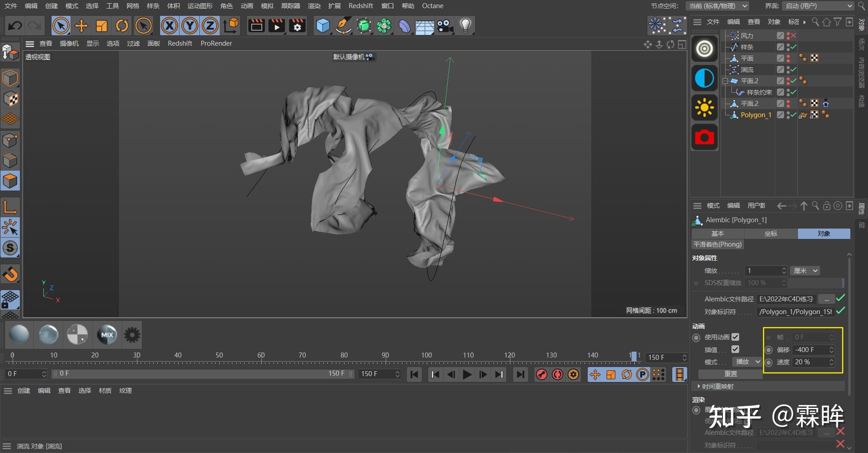Click the camera icon in the right sidebar
Image resolution: width=868 pixels, height=453 pixels.
click(704, 137)
